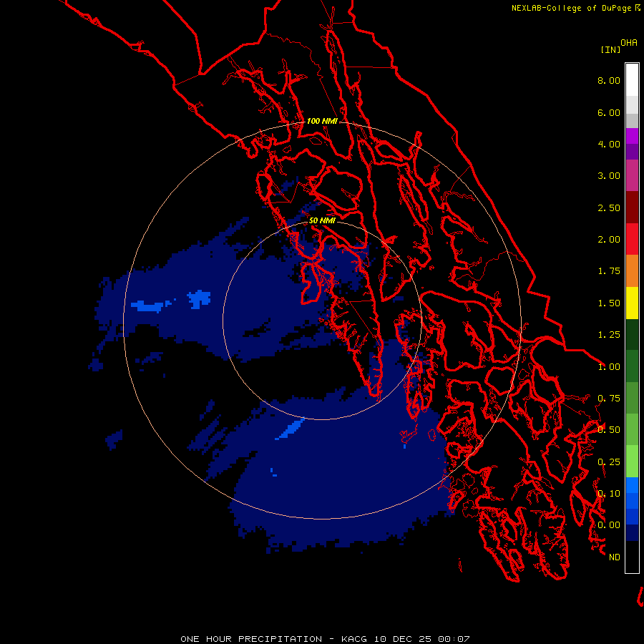The height and width of the screenshot is (644, 644).
Task: Click the yellow 1.50 legend swatch
Action: pyautogui.click(x=632, y=303)
